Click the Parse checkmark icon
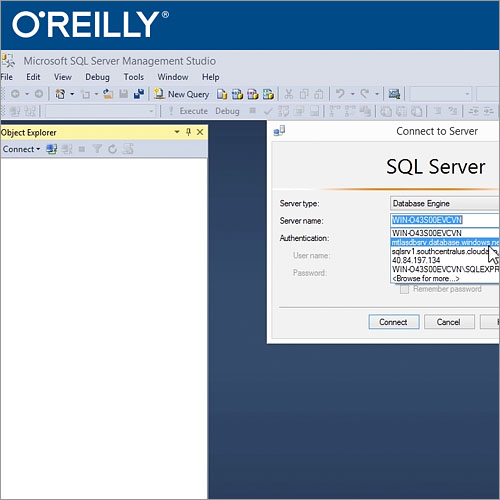Image resolution: width=500 pixels, height=500 pixels. click(x=268, y=111)
